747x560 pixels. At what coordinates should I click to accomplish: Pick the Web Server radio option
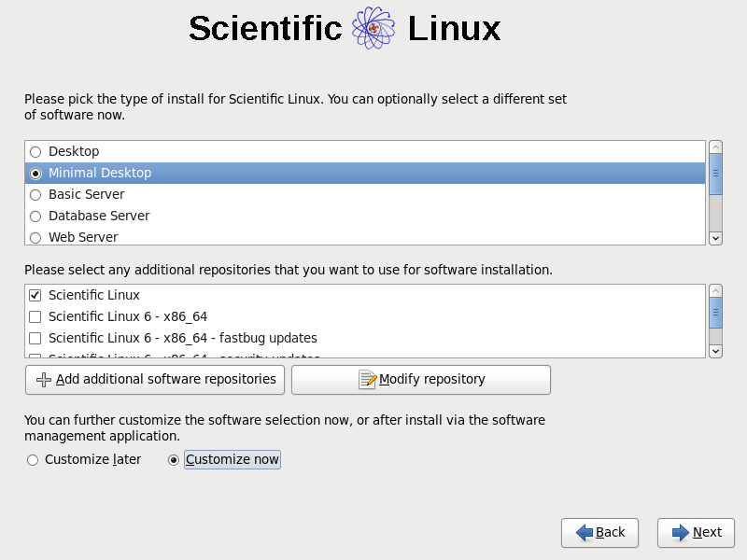35,238
